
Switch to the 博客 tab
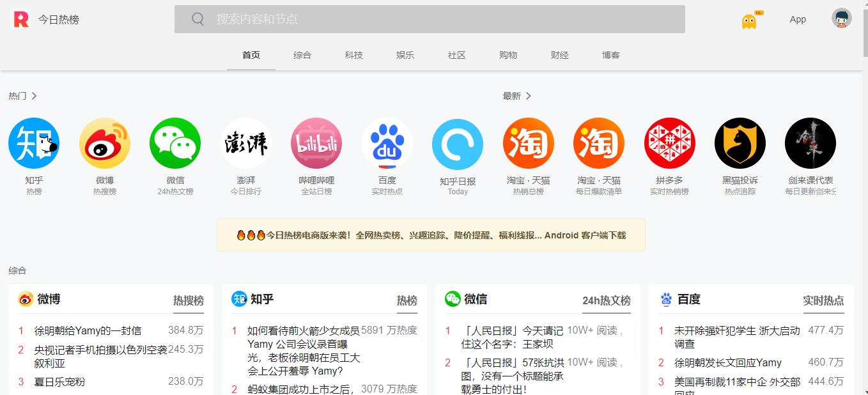pyautogui.click(x=611, y=55)
